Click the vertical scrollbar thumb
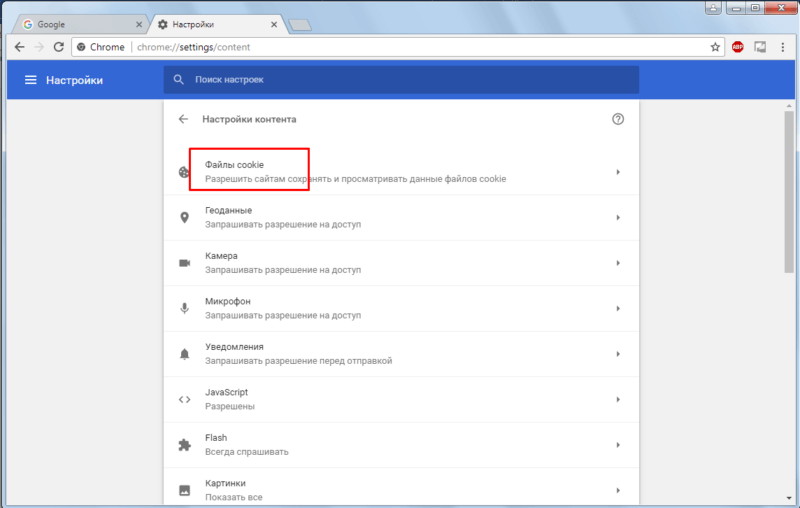This screenshot has height=508, width=800. [x=789, y=192]
